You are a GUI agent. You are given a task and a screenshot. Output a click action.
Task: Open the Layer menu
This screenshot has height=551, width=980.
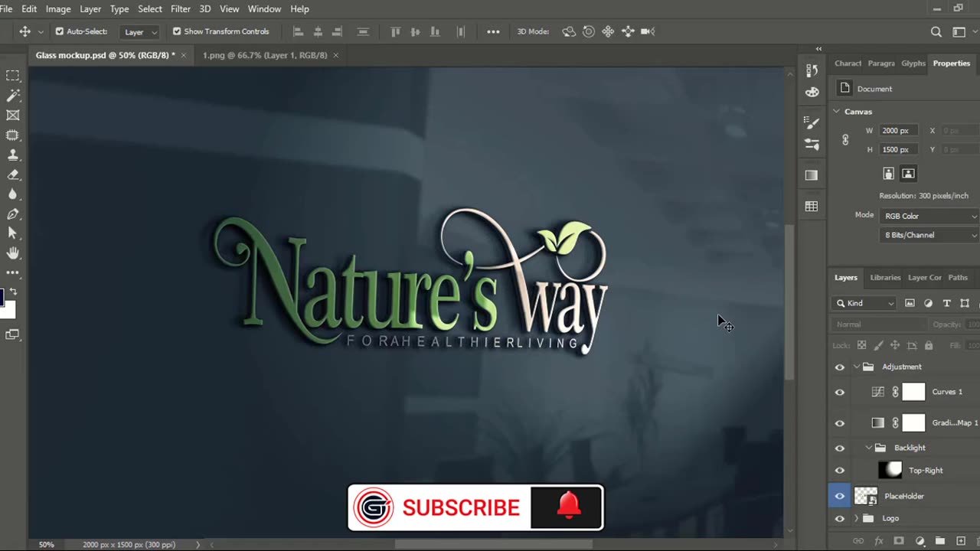(x=90, y=9)
